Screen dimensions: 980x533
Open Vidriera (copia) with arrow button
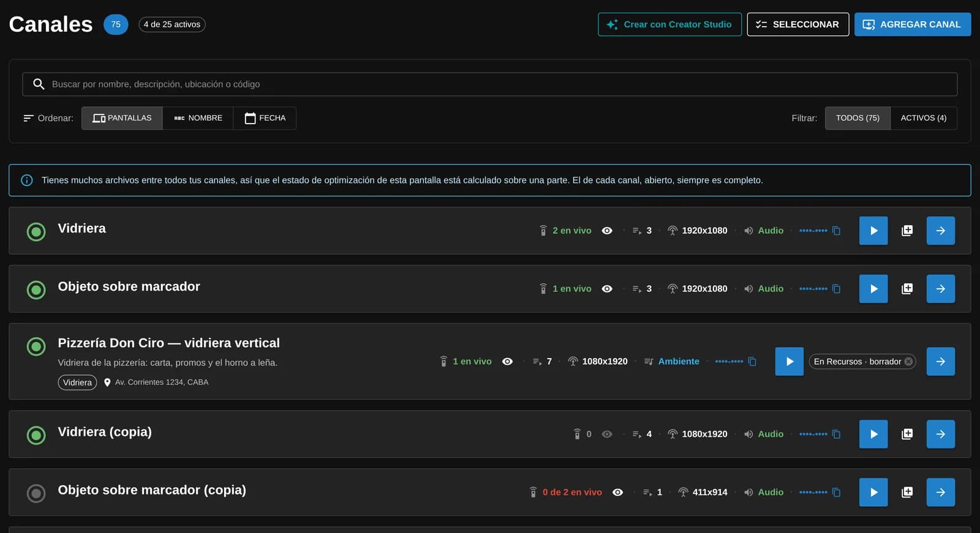pos(941,434)
